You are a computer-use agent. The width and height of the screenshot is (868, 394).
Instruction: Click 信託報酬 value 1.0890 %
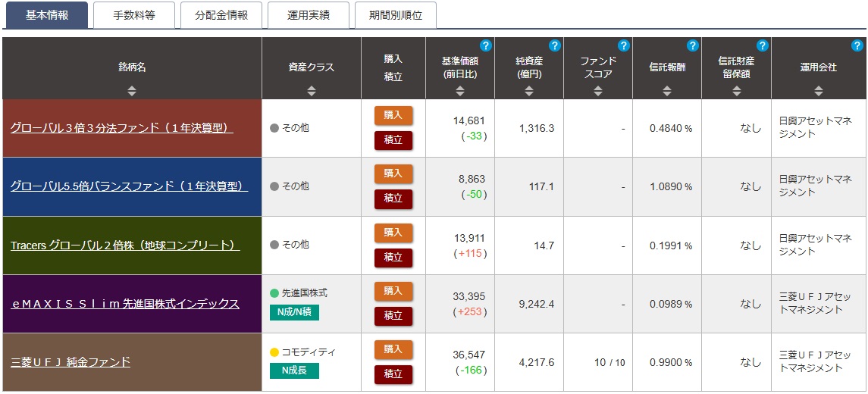pyautogui.click(x=671, y=187)
